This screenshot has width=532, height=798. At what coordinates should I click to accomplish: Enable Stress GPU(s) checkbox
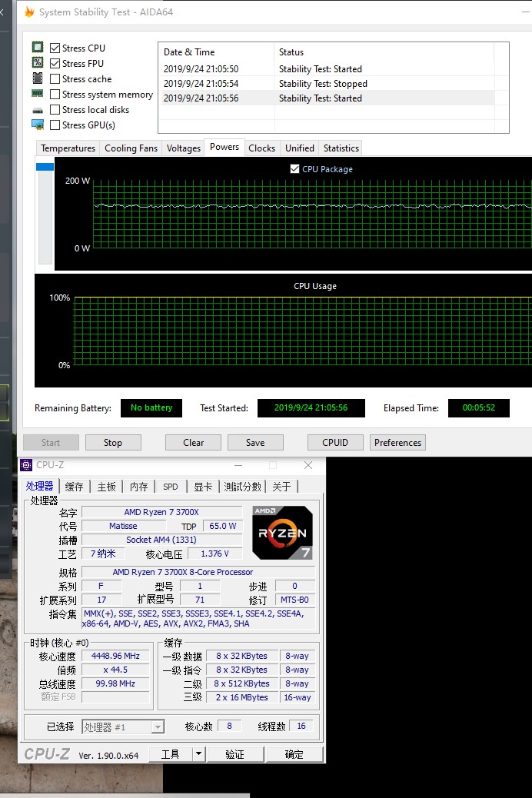(55, 125)
